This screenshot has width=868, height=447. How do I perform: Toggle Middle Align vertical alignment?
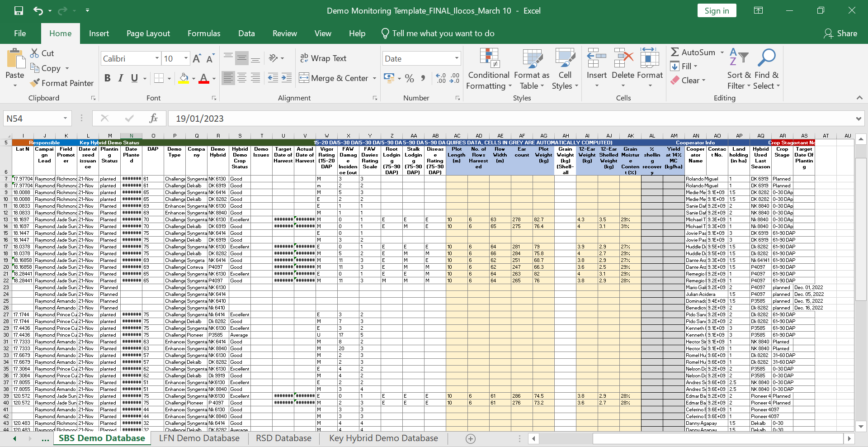242,58
